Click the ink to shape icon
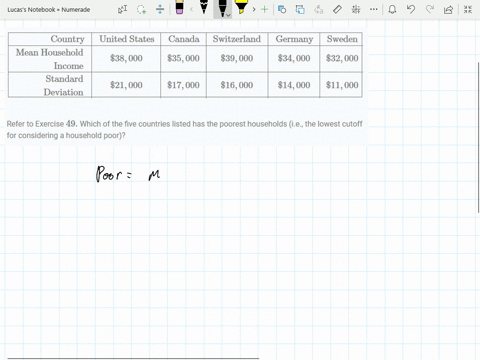Screen dimensions: 480x360 [x=300, y=9]
